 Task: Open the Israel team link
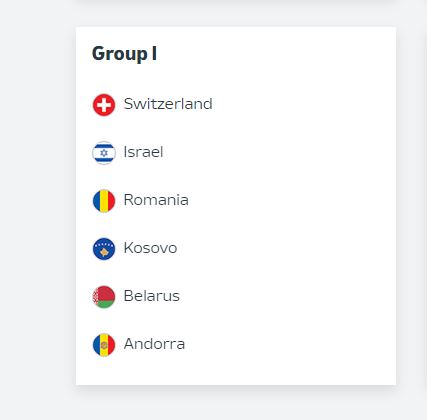click(x=143, y=152)
